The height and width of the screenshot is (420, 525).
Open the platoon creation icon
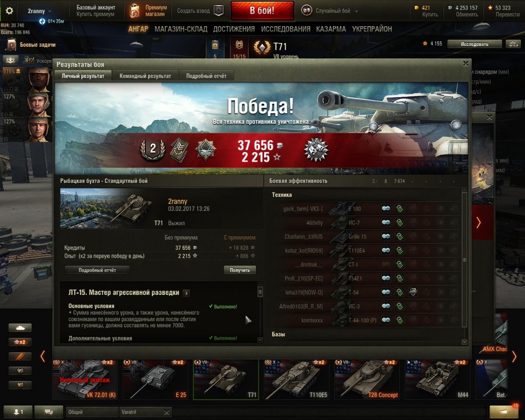click(218, 11)
